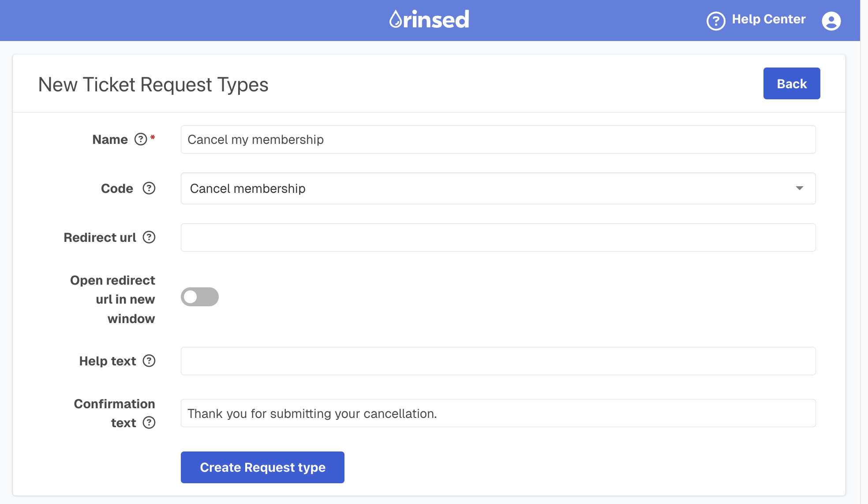Image resolution: width=868 pixels, height=504 pixels.
Task: Click the Help Center question mark icon
Action: coord(716,21)
